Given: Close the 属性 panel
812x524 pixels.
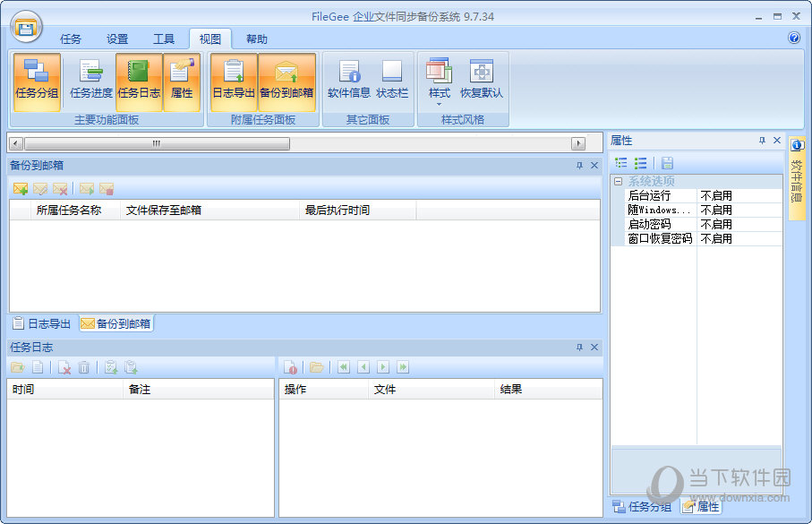Looking at the screenshot, I should (x=777, y=141).
